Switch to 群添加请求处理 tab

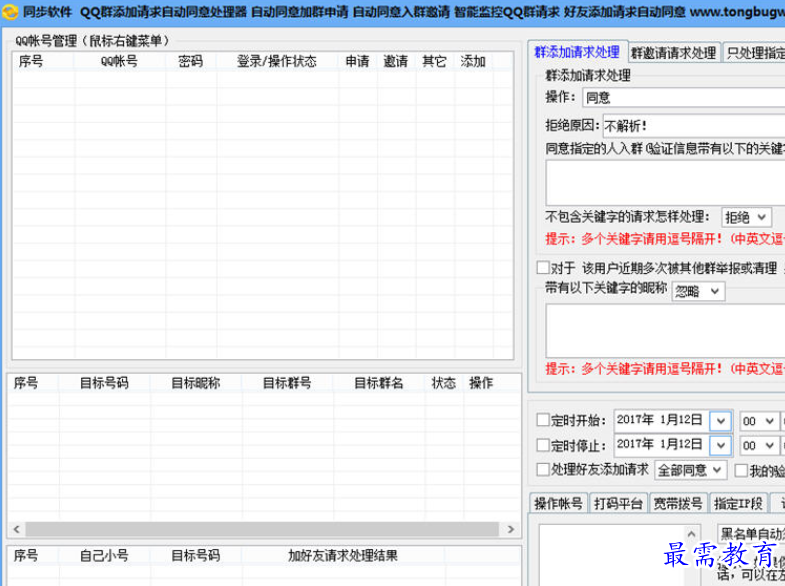point(577,52)
